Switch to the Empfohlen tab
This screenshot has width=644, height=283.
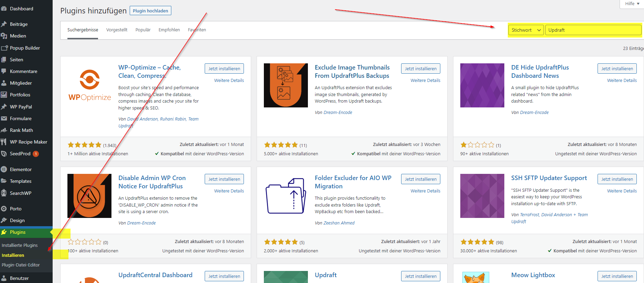(169, 30)
